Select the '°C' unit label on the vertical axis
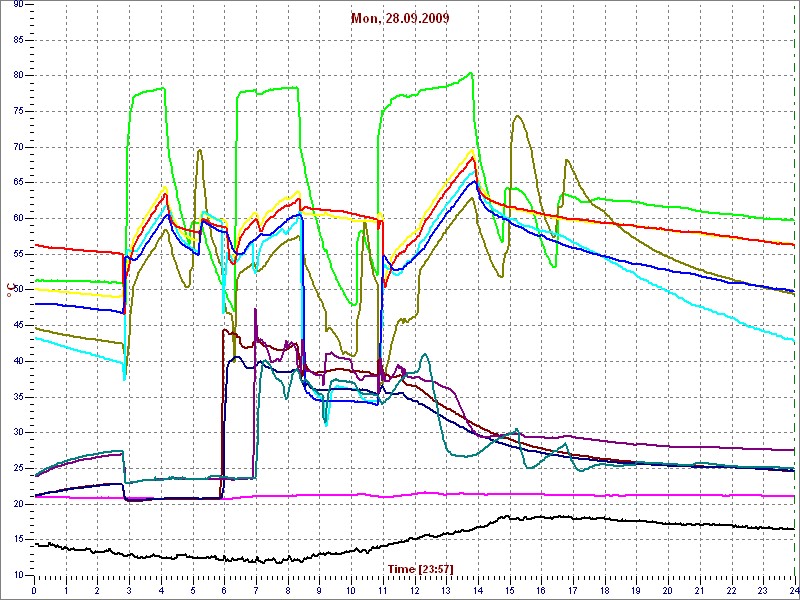800x600 pixels. click(x=9, y=291)
